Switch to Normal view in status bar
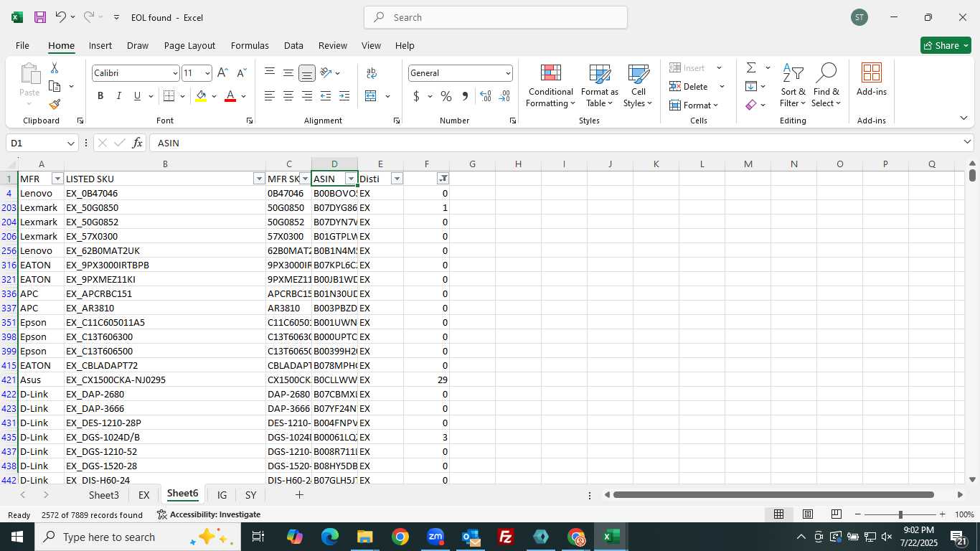 point(778,514)
